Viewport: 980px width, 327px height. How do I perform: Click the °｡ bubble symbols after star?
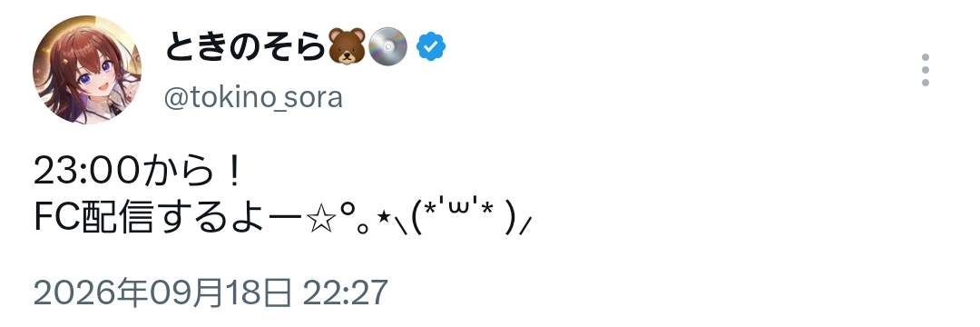354,220
